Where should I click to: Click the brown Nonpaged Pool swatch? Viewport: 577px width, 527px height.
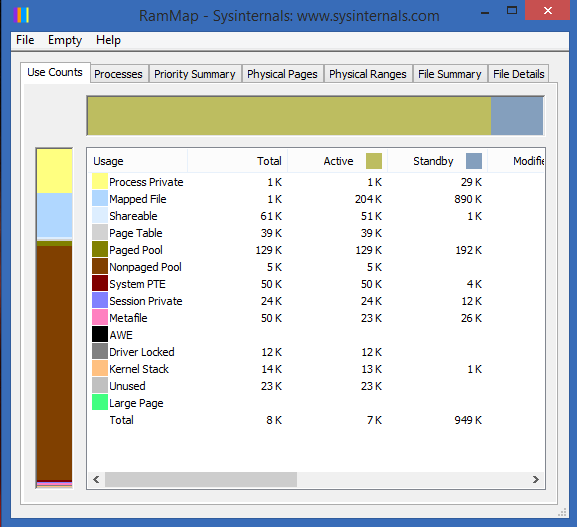[x=100, y=266]
